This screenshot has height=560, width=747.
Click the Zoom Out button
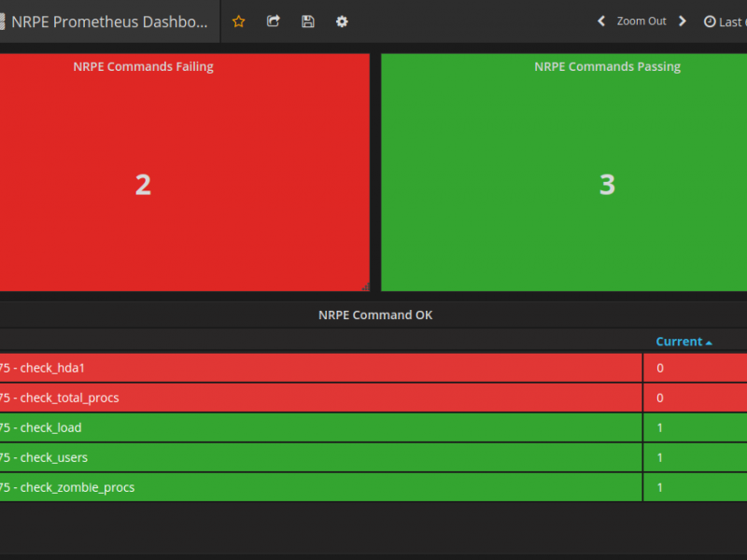[641, 21]
